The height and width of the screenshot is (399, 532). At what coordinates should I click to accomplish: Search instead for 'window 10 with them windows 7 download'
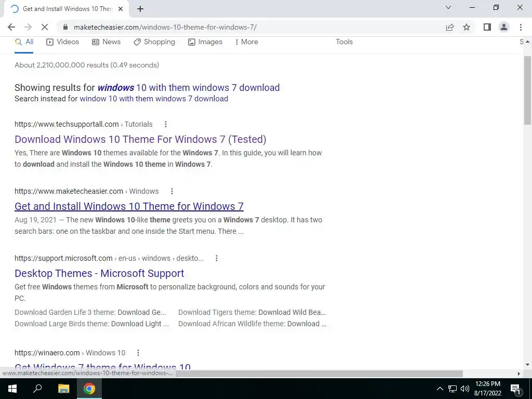tap(154, 99)
